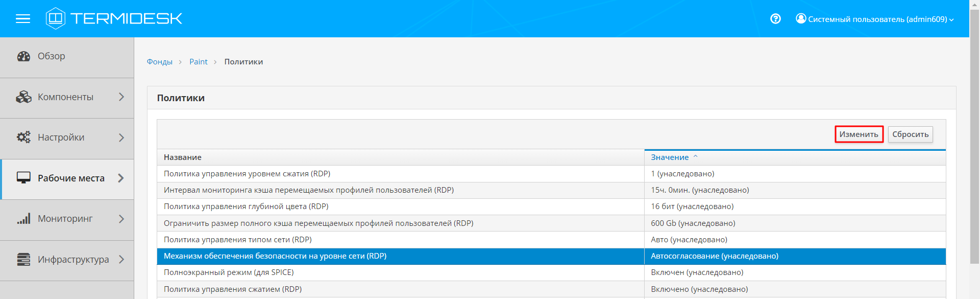This screenshot has width=980, height=299.
Task: Click the Компоненты cubes icon
Action: [23, 97]
